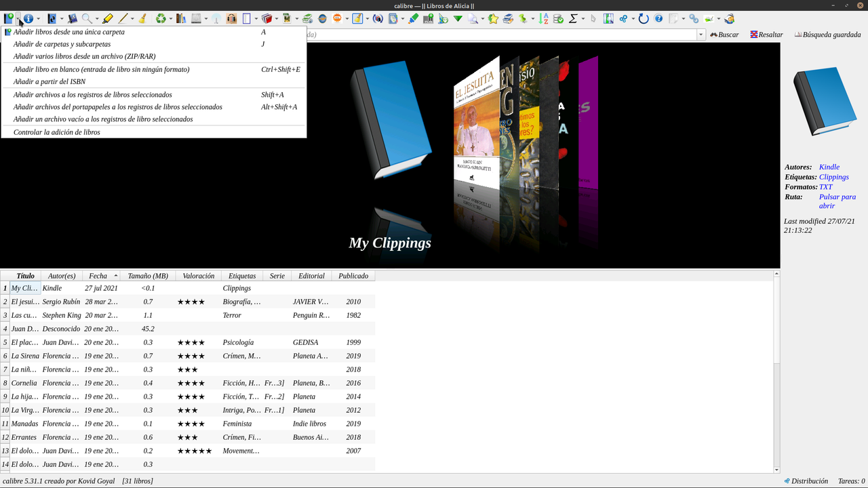Screen dimensions: 868x488
Task: Sort by the Valoración column header
Action: [198, 276]
